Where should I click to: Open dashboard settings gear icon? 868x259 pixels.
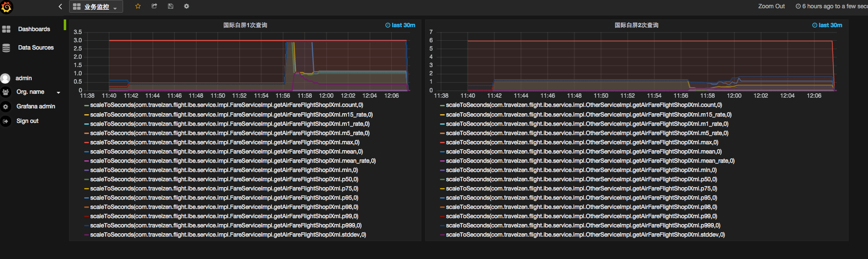click(x=186, y=6)
